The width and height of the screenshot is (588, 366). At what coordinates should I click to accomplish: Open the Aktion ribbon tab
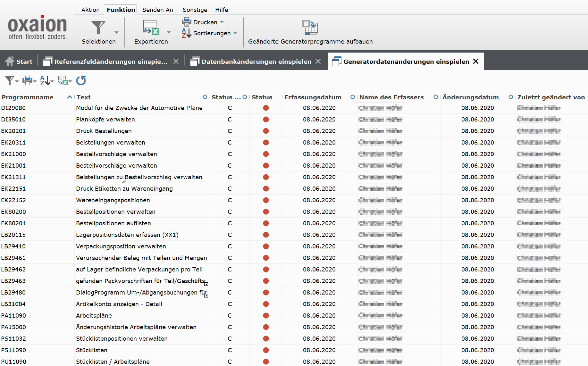(x=90, y=10)
